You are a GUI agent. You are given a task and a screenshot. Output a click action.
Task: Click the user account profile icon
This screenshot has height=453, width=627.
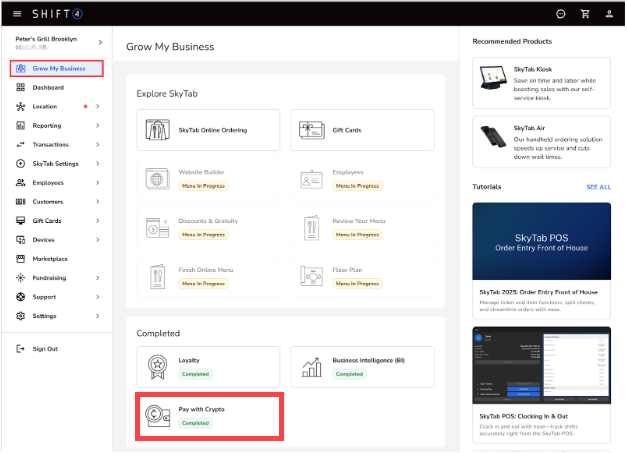pyautogui.click(x=609, y=14)
